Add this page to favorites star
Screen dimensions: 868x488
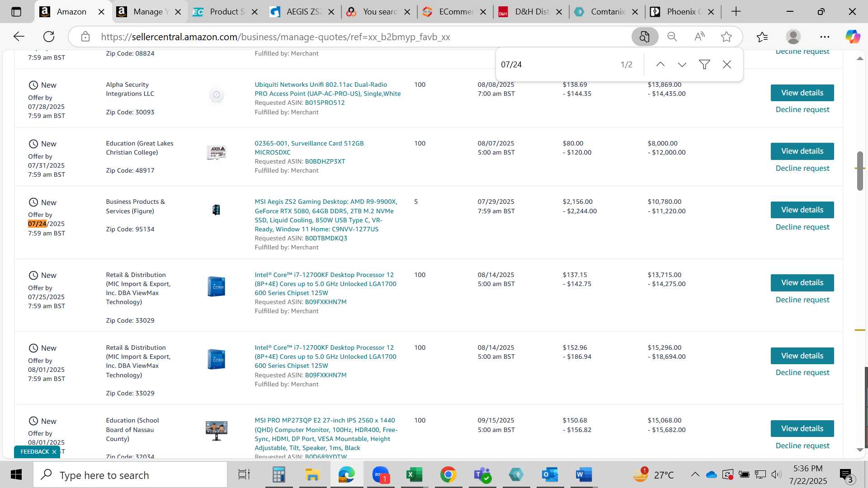tap(726, 37)
